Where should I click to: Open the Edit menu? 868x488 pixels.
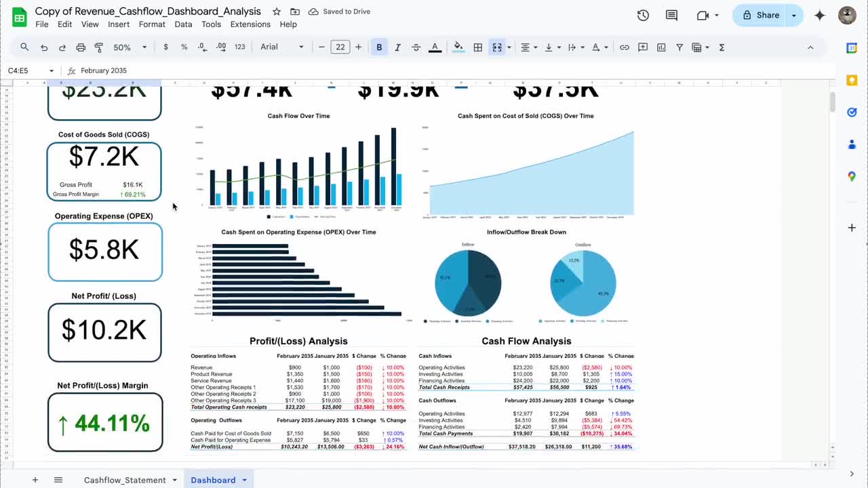(64, 24)
